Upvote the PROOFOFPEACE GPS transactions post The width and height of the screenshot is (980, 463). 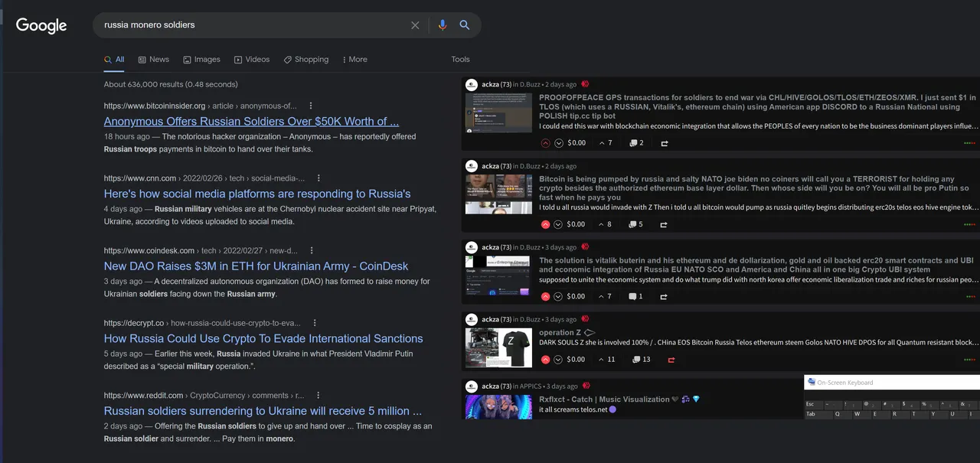(546, 143)
